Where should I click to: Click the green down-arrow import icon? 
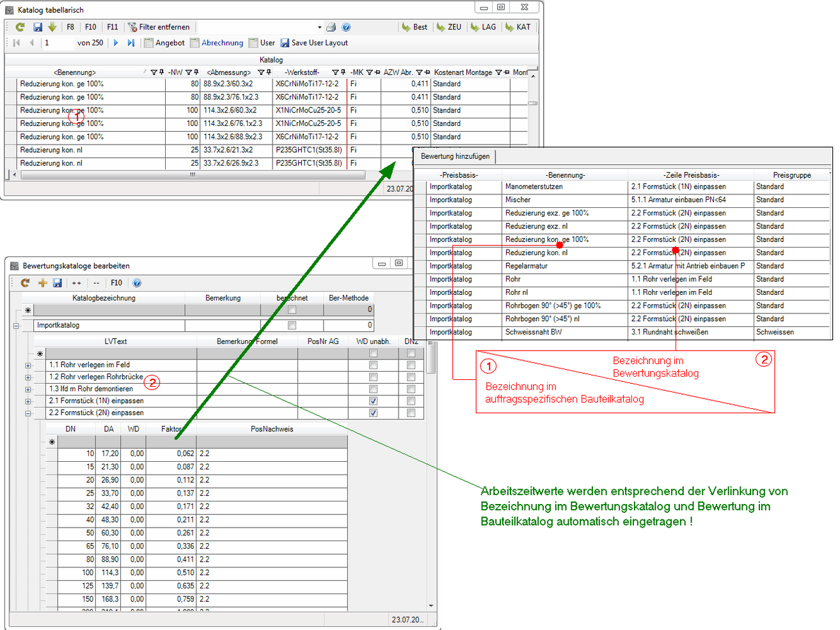(52, 27)
